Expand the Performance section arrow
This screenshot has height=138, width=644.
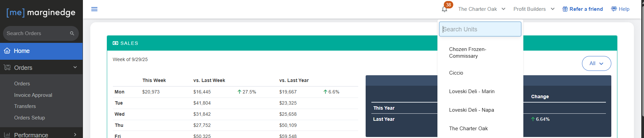[x=75, y=135]
